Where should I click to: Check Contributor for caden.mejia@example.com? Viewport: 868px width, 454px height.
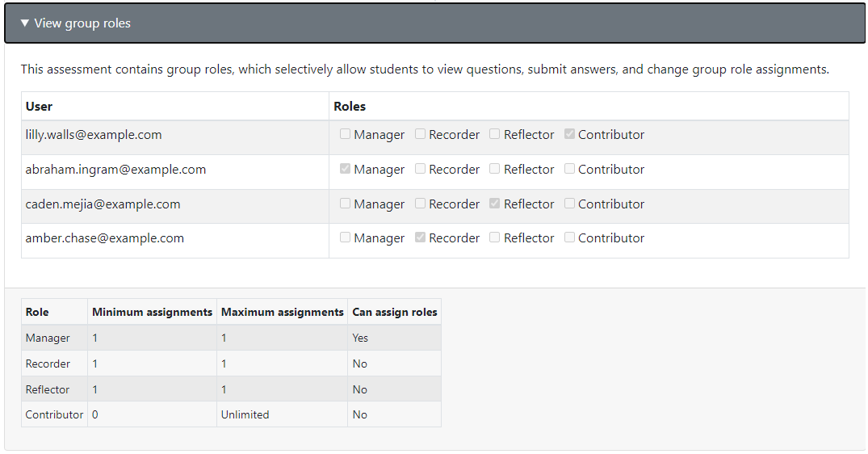coord(569,204)
